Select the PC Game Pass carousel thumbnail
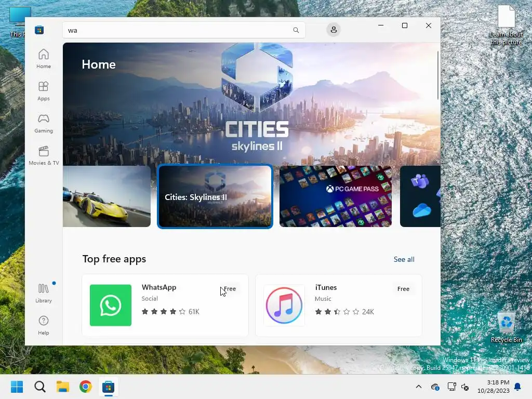 coord(335,196)
